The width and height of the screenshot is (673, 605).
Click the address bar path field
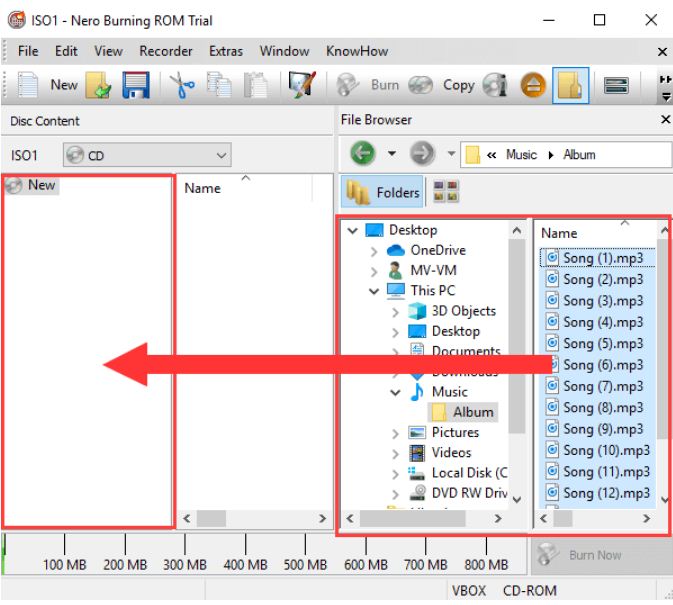pos(566,154)
